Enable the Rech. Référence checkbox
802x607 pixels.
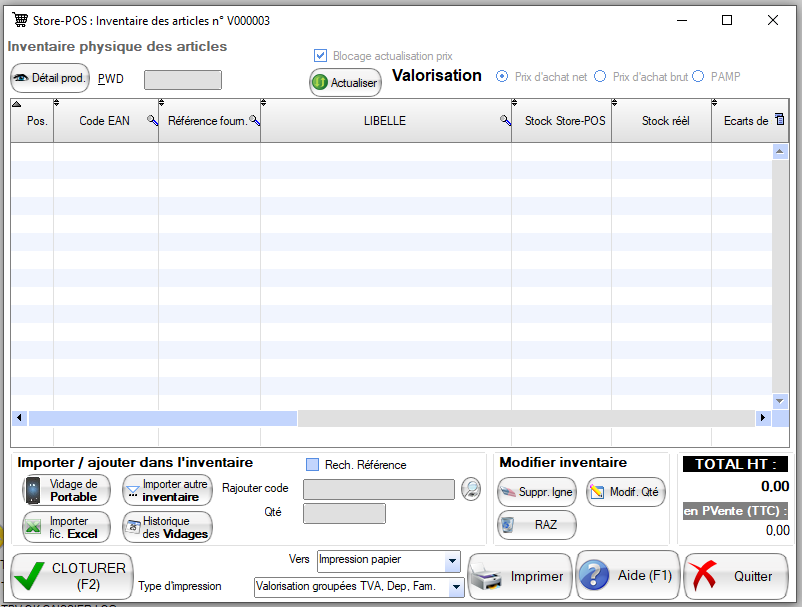[x=314, y=464]
